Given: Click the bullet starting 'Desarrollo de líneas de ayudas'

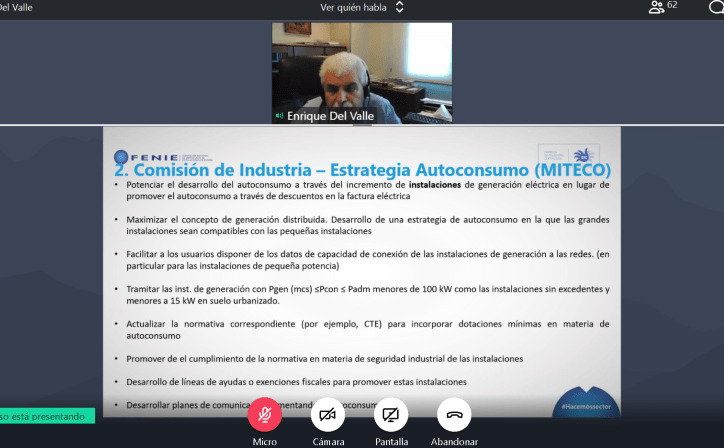Looking at the screenshot, I should [296, 382].
